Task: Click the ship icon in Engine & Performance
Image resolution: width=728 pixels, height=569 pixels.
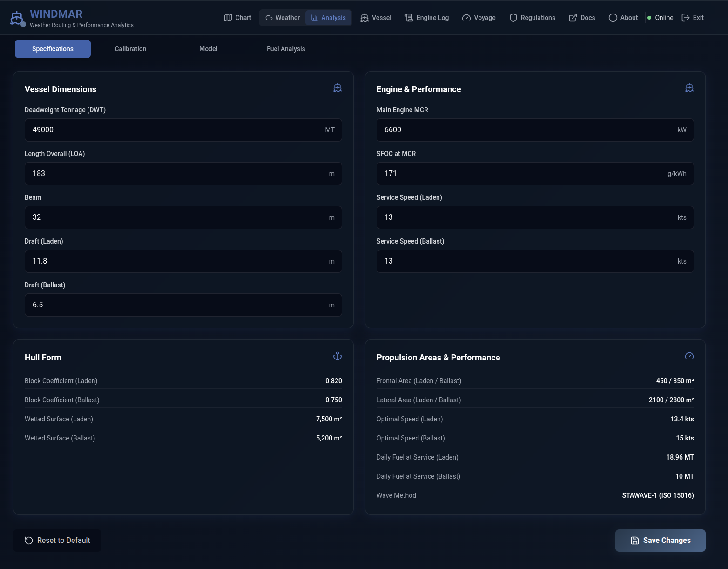Action: [689, 88]
